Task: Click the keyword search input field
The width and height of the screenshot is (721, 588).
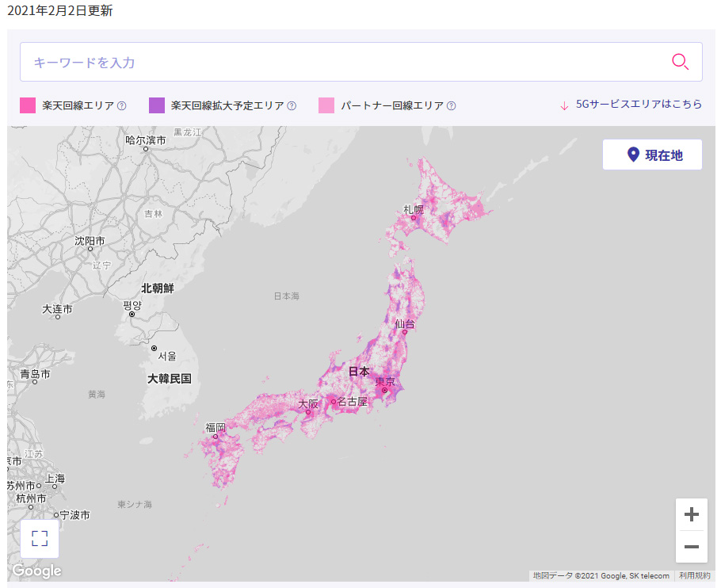Action: coord(361,62)
